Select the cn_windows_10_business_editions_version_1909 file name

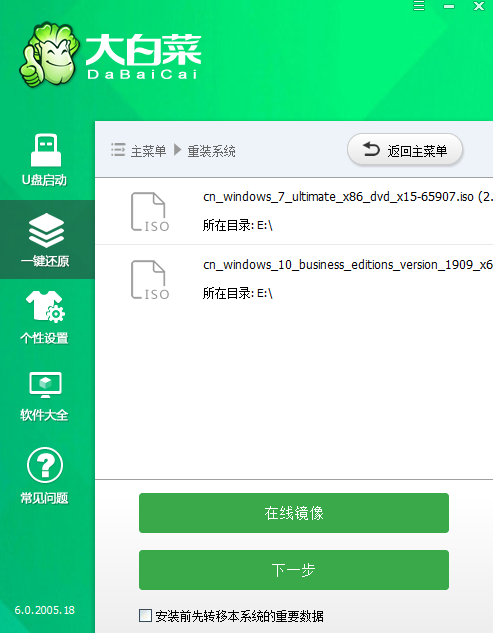coord(348,265)
